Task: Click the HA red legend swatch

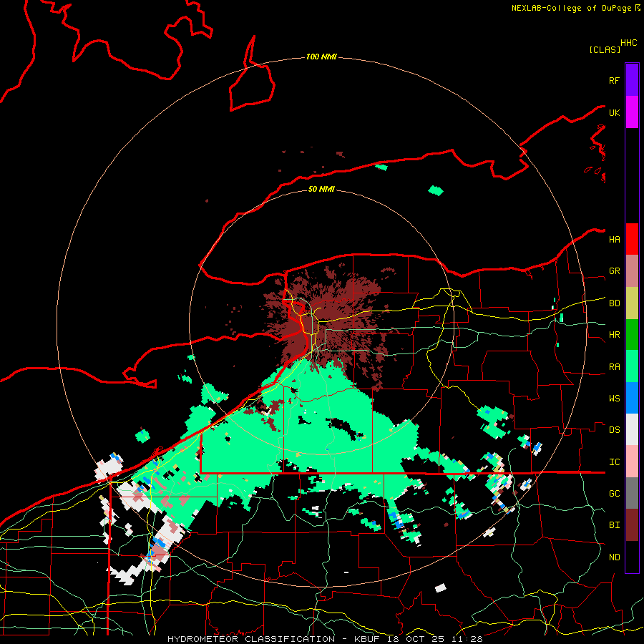Action: pyautogui.click(x=632, y=239)
